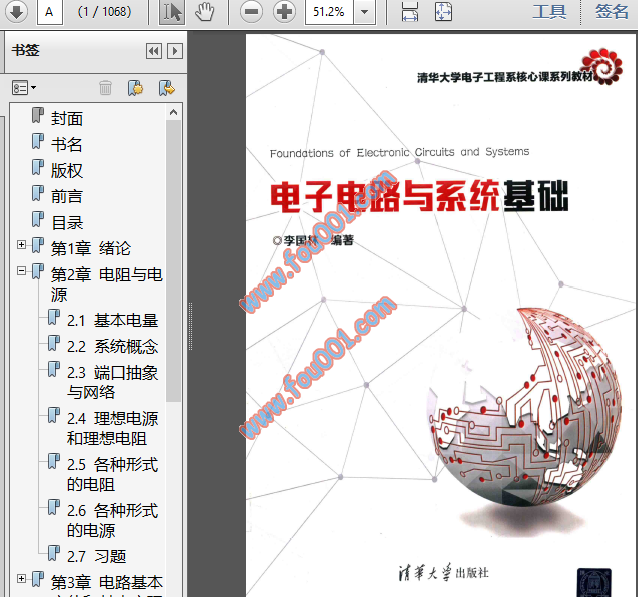
Task: Click the fit one full page icon
Action: tap(443, 12)
